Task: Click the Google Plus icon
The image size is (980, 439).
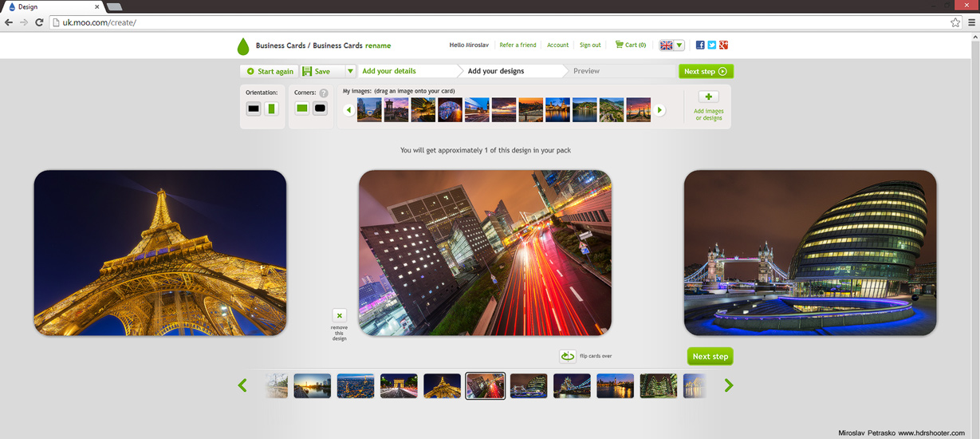Action: click(x=724, y=45)
